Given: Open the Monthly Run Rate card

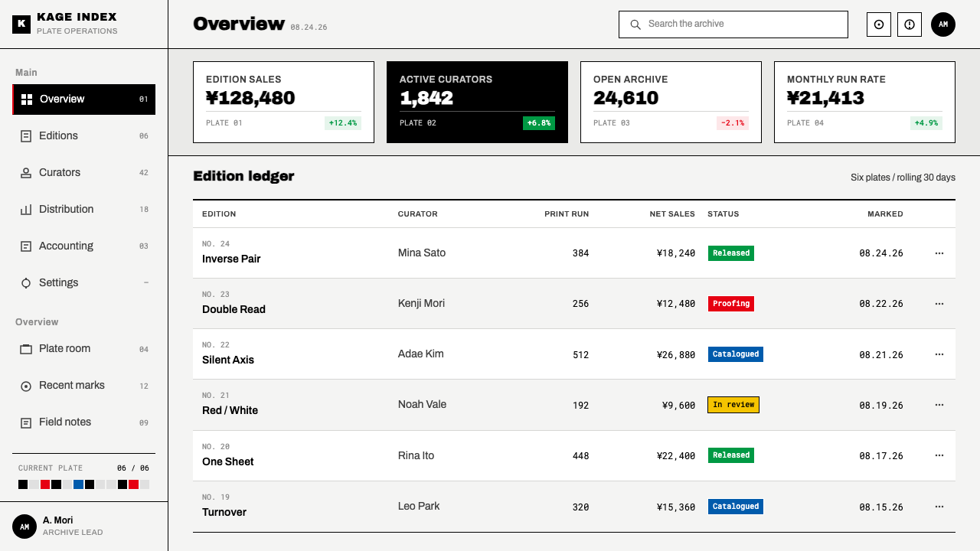Looking at the screenshot, I should [864, 103].
